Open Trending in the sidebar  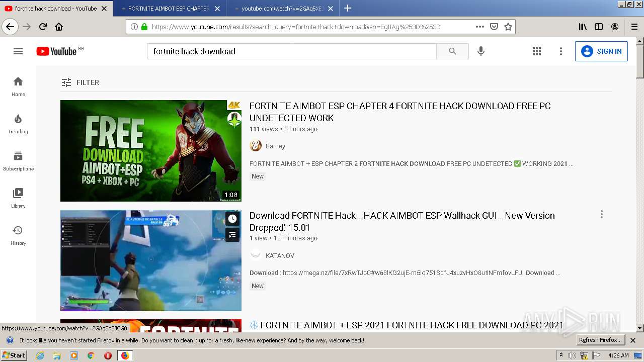click(18, 124)
